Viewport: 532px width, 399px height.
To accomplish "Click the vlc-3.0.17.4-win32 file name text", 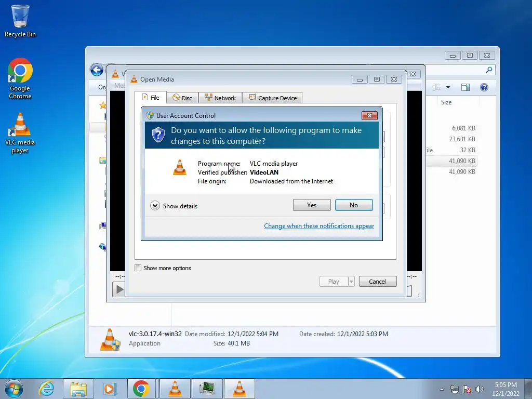I will click(x=155, y=334).
